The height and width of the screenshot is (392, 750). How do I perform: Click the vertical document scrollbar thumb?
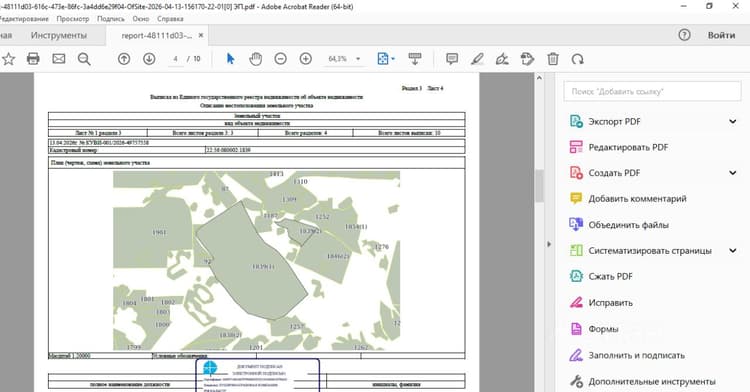click(x=539, y=185)
